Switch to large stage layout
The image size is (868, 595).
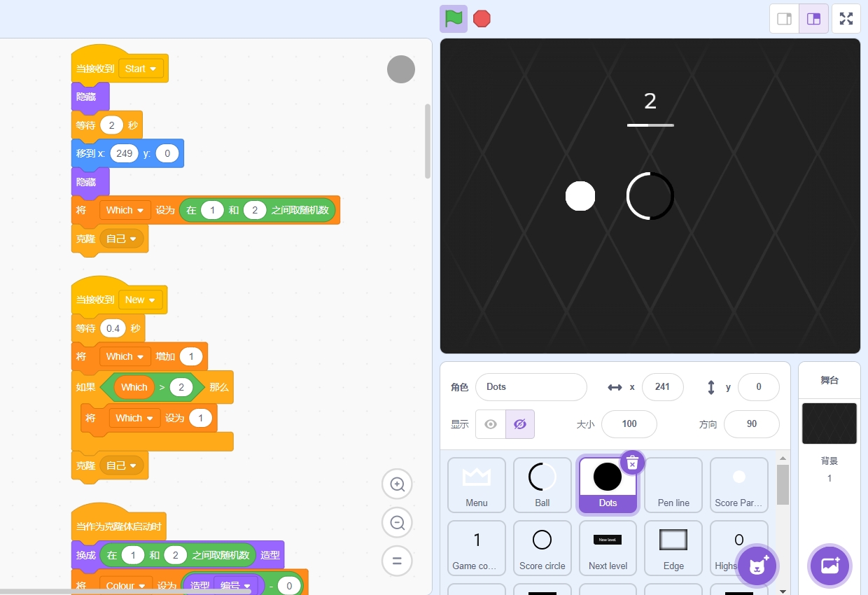(813, 19)
